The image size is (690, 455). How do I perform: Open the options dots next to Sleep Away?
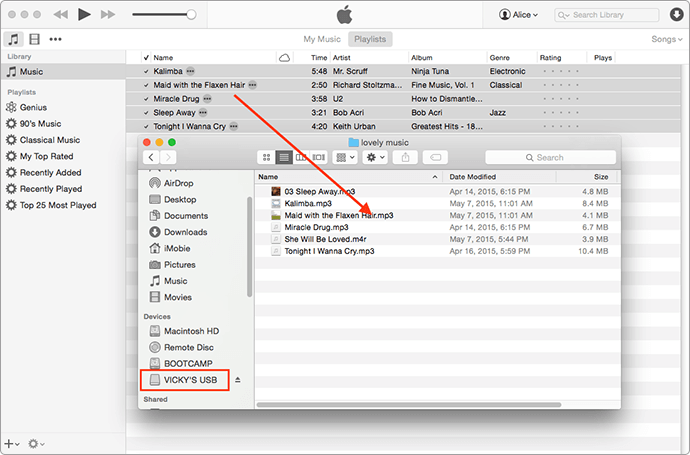(203, 113)
